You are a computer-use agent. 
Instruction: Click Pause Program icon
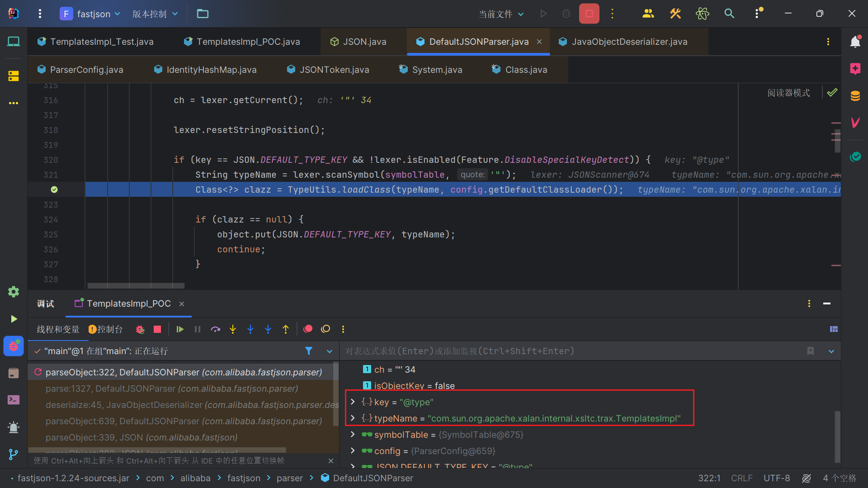198,329
